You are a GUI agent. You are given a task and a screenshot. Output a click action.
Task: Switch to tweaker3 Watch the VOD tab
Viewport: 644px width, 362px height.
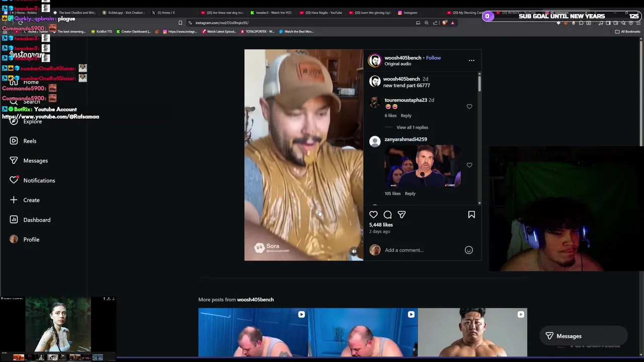[x=272, y=13]
